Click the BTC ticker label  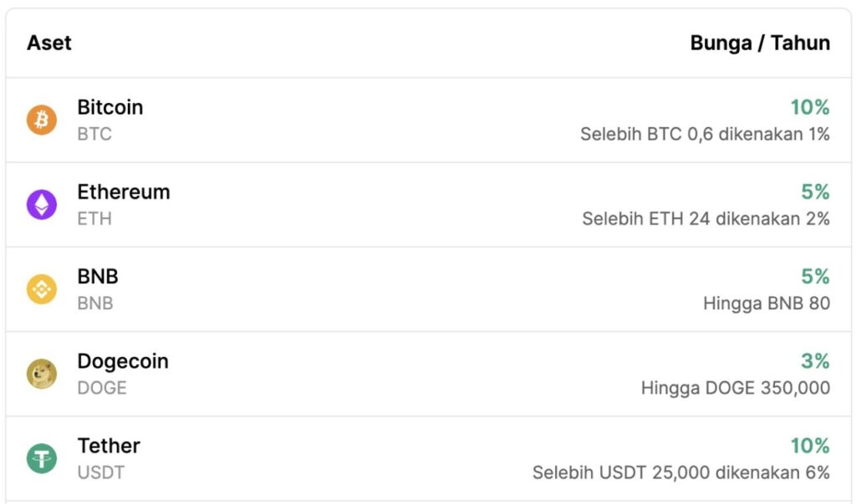[94, 135]
